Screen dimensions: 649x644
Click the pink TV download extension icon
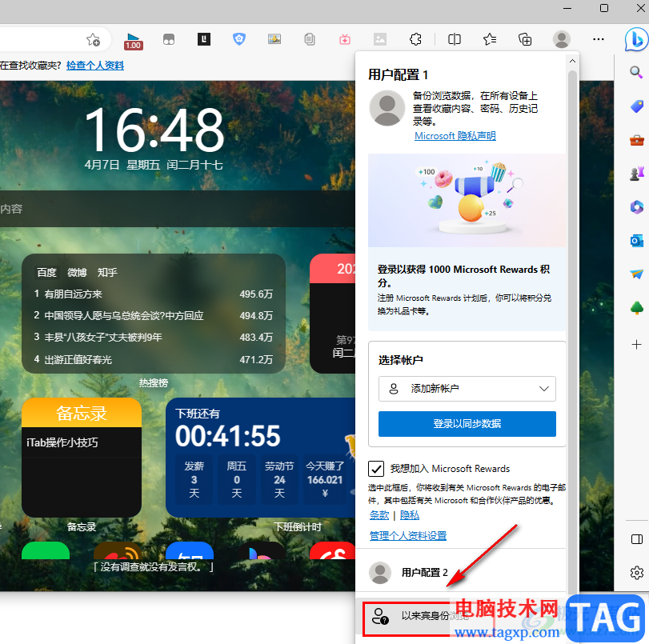tap(345, 39)
